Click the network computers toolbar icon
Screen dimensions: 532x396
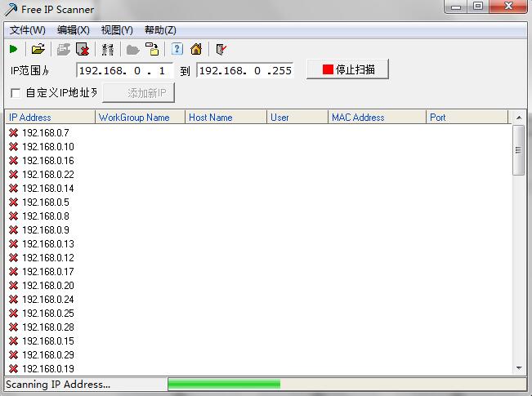click(x=107, y=49)
